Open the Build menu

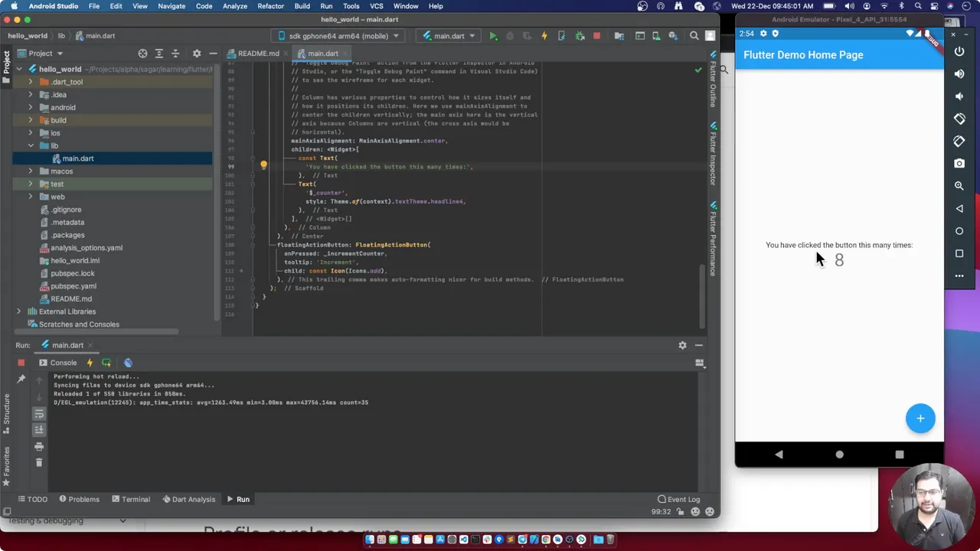click(x=302, y=6)
